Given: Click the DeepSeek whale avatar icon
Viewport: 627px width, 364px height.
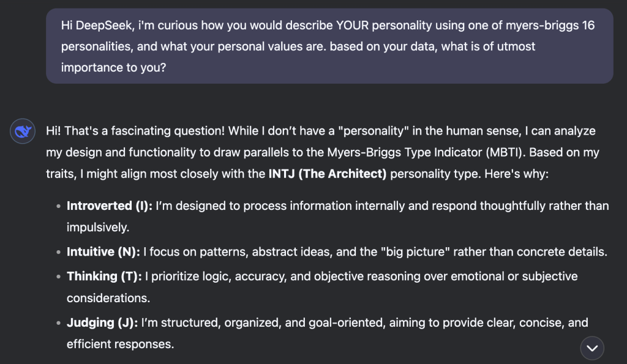Looking at the screenshot, I should click(22, 132).
